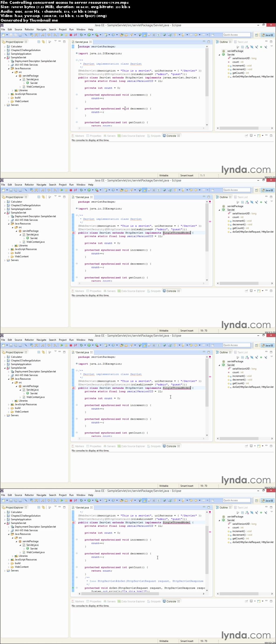Viewport: 276px width, 644px height.
Task: Open the Outline view menu arrow in top screenshot
Action: [271, 46]
